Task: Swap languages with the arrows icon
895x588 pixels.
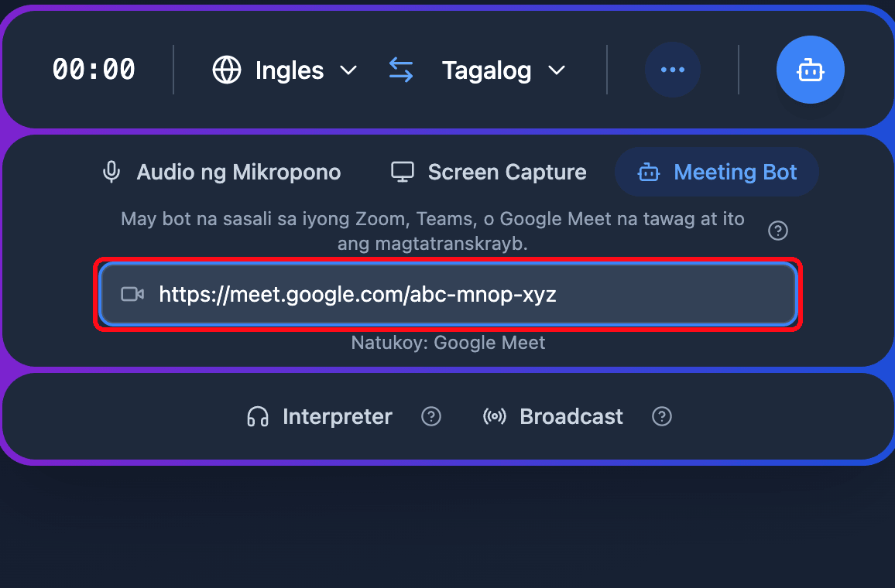Action: pos(401,70)
